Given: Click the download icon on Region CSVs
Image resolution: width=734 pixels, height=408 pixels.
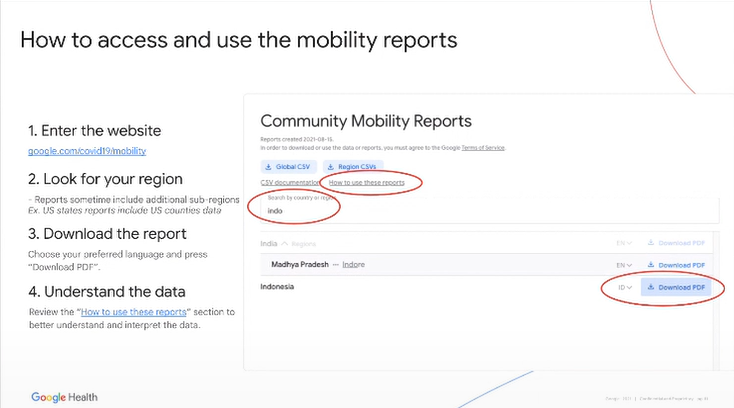Looking at the screenshot, I should (330, 167).
